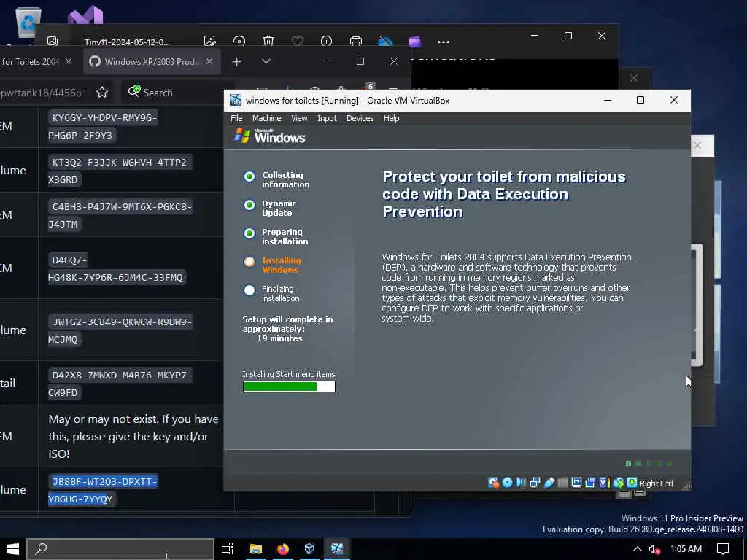Click the green progress dots at lower right of setup
This screenshot has width=747, height=560.
click(649, 463)
